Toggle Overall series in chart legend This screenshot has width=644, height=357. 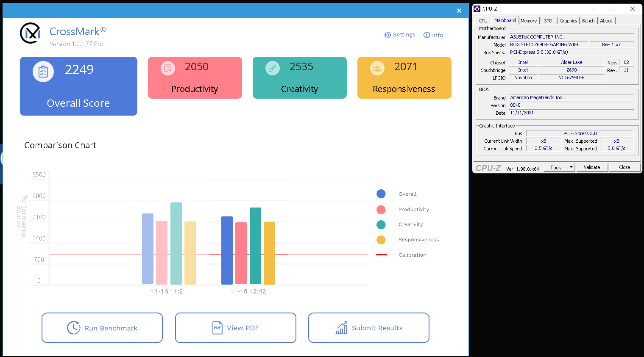tap(381, 194)
